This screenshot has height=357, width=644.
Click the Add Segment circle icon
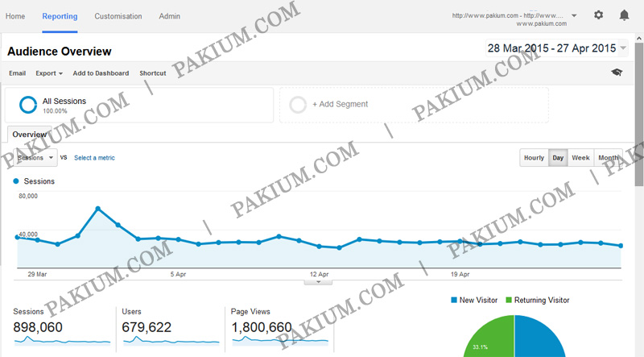pos(298,104)
